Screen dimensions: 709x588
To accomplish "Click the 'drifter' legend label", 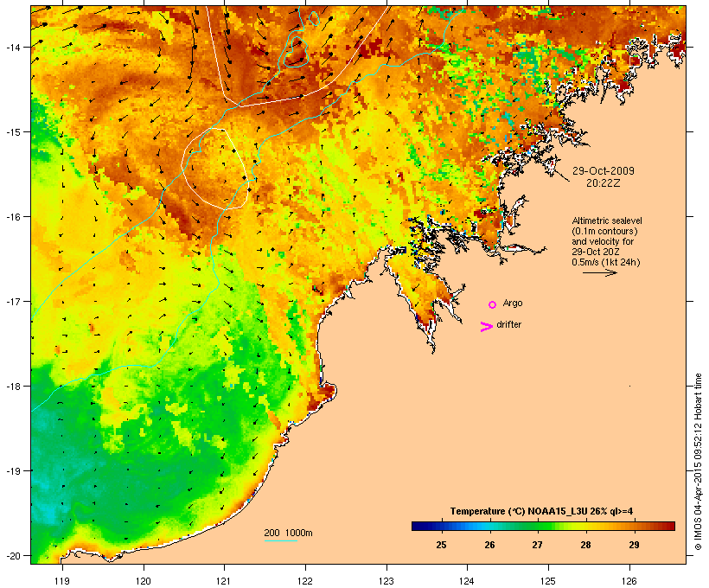I will (508, 324).
